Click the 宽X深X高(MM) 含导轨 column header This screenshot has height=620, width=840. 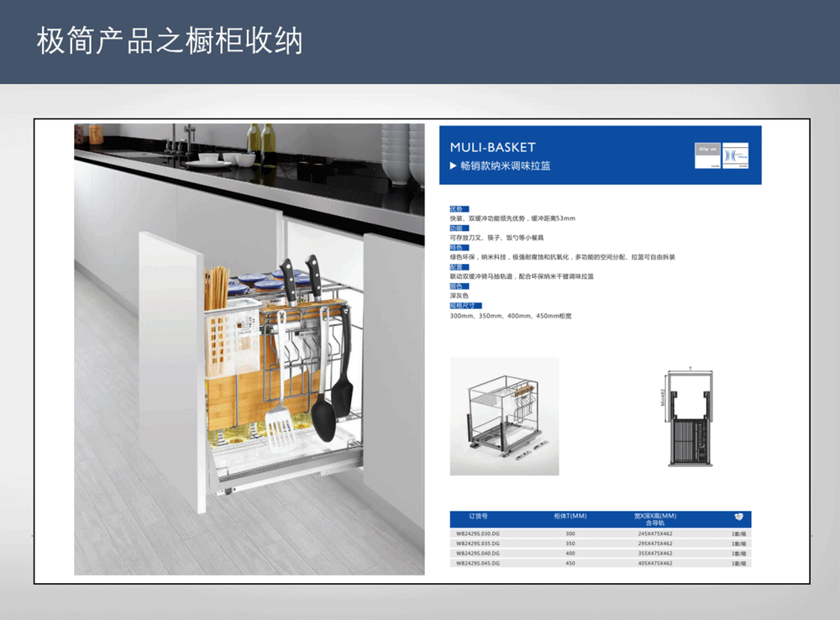pyautogui.click(x=655, y=519)
